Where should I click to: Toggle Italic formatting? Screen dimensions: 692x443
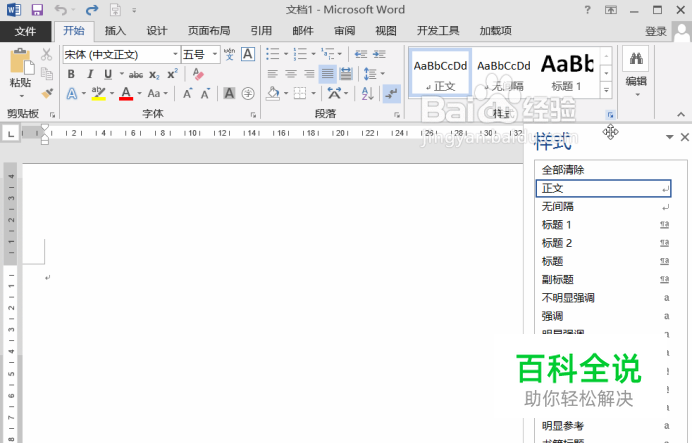90,74
